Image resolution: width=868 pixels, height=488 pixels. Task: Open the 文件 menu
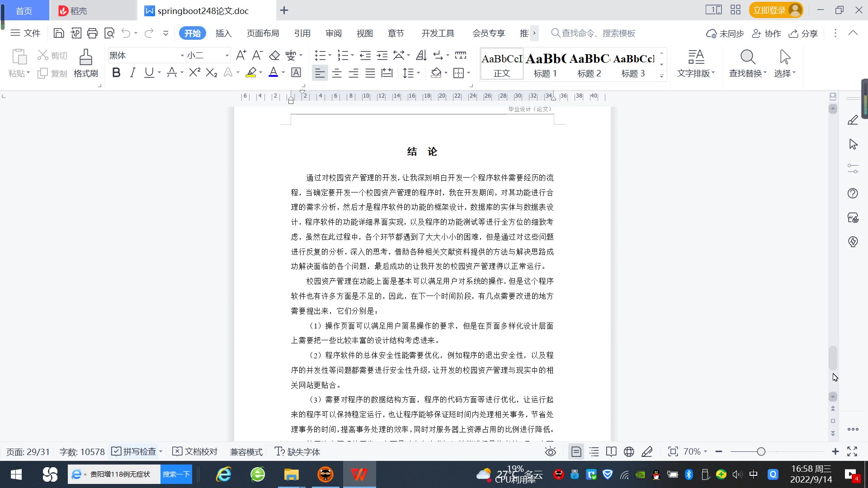[26, 33]
